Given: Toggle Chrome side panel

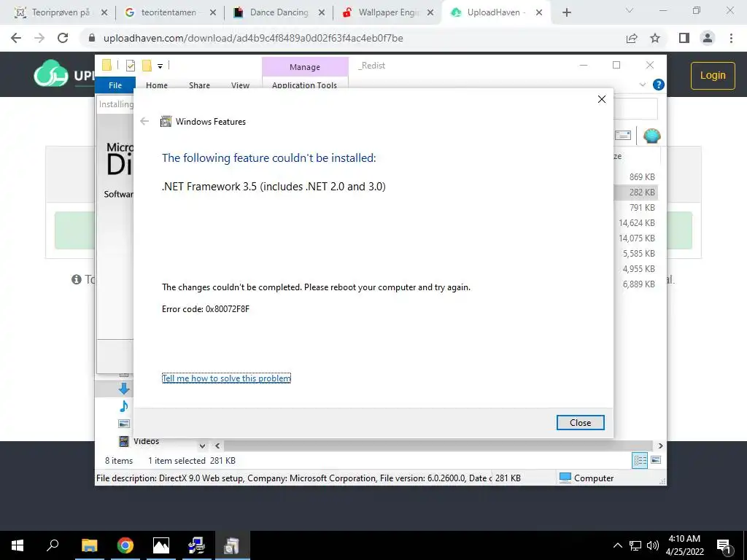Looking at the screenshot, I should (x=684, y=38).
